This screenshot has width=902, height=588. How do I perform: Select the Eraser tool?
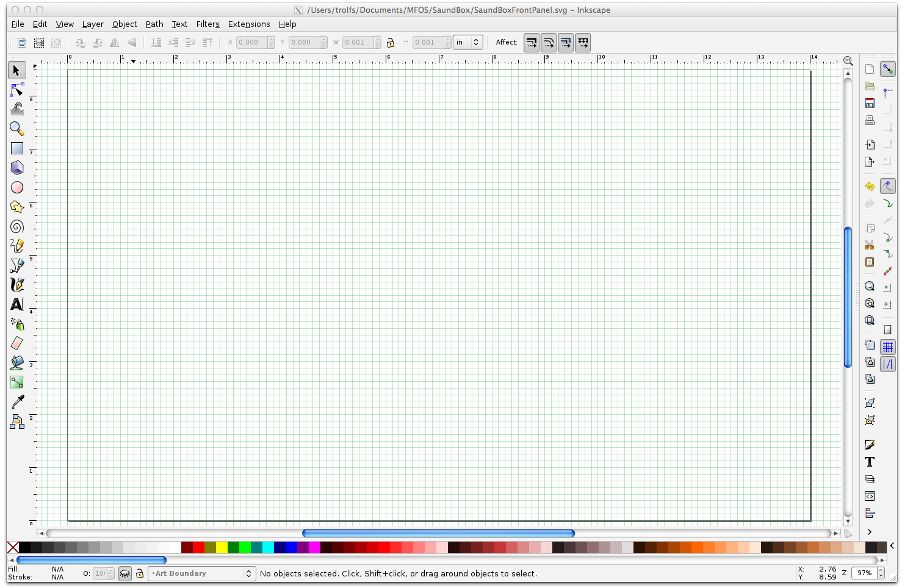tap(17, 343)
